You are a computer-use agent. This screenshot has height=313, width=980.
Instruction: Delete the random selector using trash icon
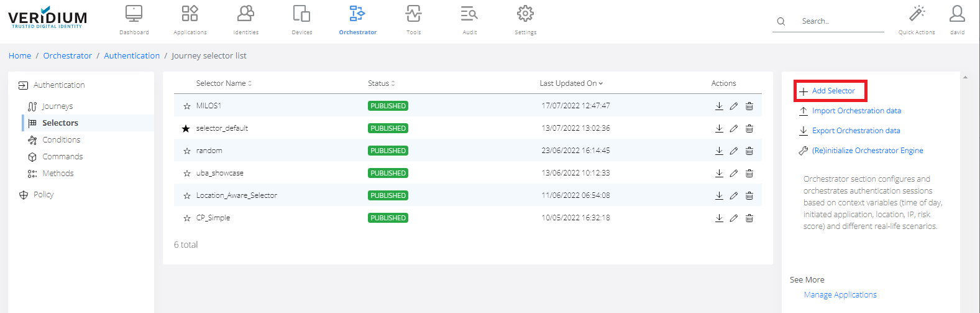(x=749, y=151)
